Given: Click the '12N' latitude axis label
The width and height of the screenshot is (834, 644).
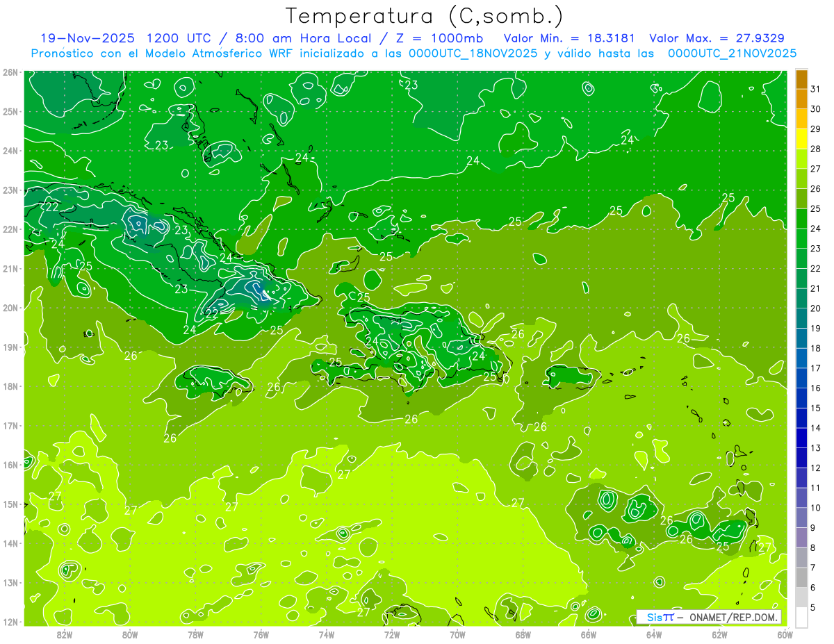Looking at the screenshot, I should click(x=10, y=622).
